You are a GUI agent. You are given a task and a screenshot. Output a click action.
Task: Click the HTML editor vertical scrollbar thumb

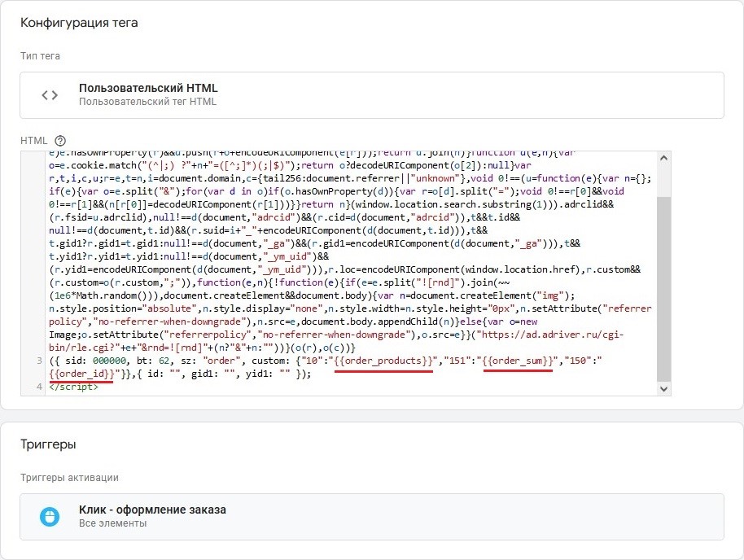click(663, 289)
